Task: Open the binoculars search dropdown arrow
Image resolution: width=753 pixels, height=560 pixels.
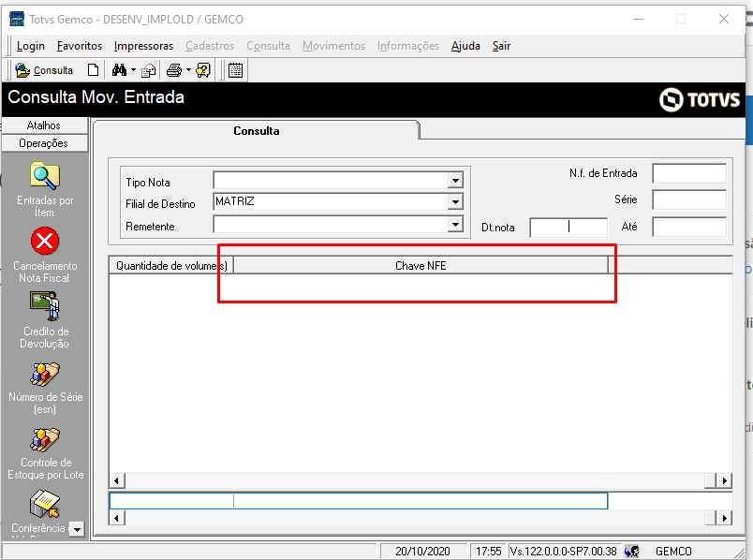Action: [x=133, y=70]
